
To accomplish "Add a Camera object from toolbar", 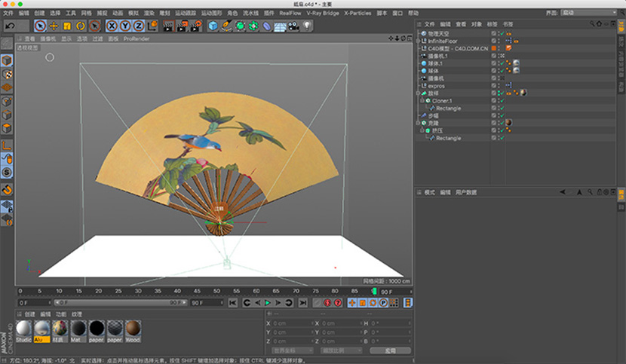I will click(294, 26).
